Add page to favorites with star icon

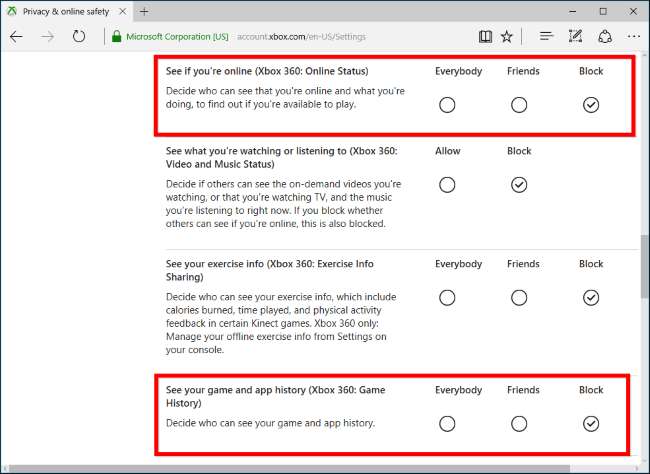[x=507, y=36]
